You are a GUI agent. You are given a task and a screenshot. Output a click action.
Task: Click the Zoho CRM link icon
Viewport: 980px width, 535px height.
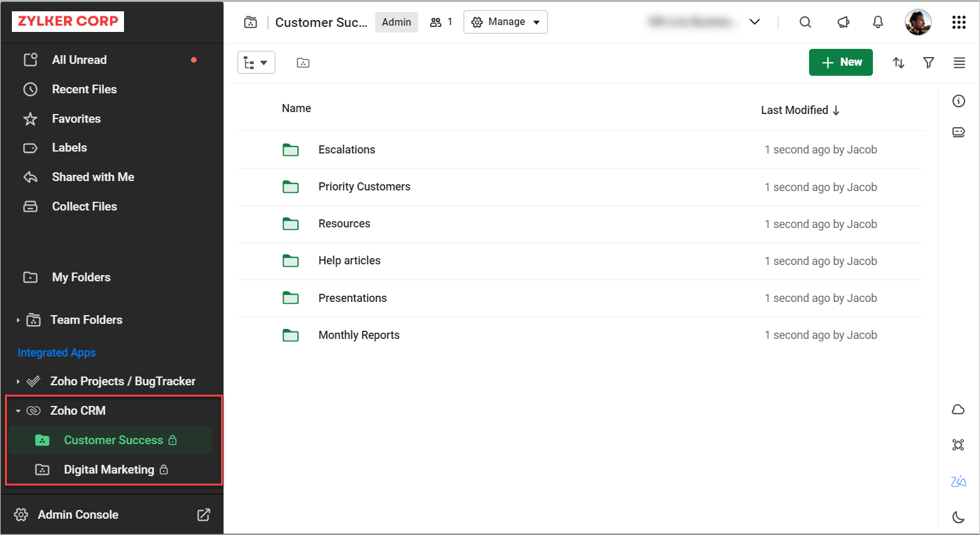coord(34,411)
